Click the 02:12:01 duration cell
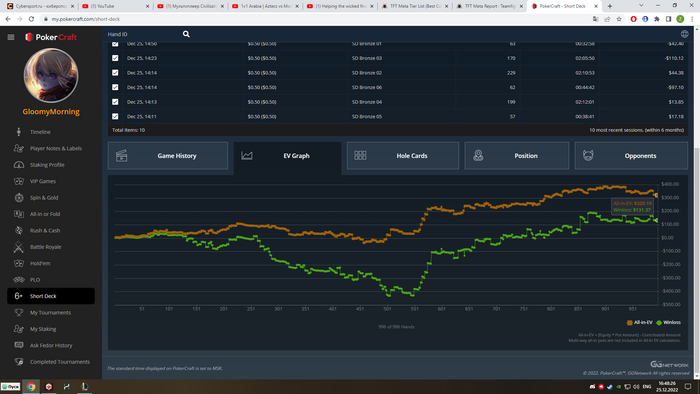Image resolution: width=700 pixels, height=394 pixels. (584, 102)
